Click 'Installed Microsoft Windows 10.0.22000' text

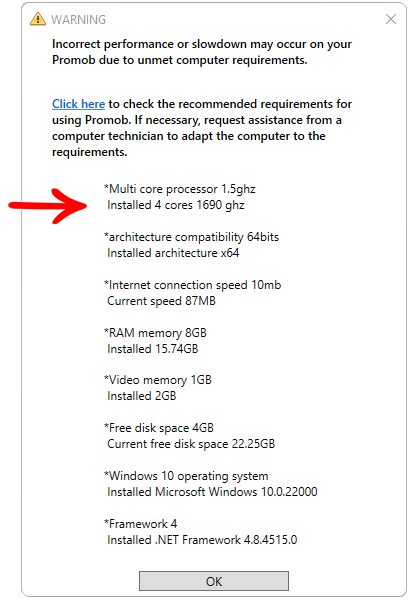point(212,492)
